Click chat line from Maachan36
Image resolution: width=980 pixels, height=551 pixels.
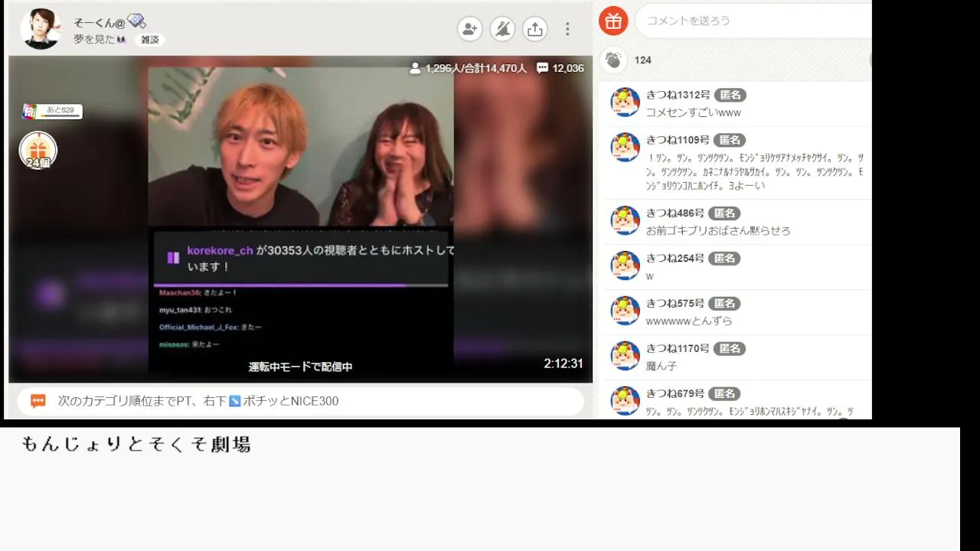198,292
